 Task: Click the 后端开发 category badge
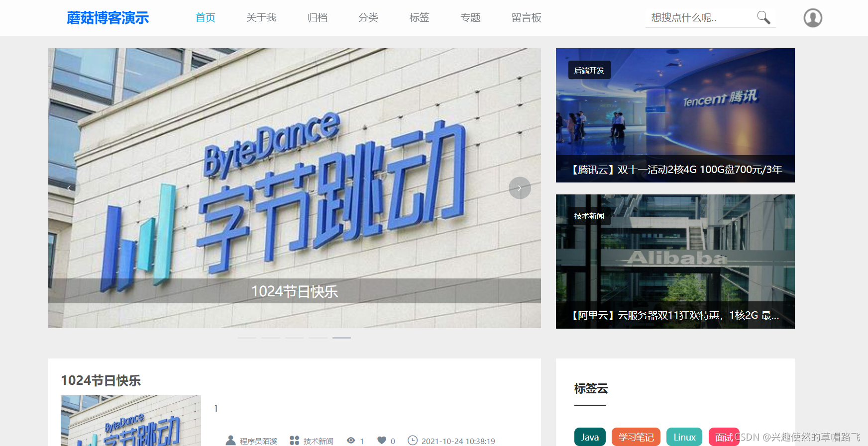click(589, 70)
